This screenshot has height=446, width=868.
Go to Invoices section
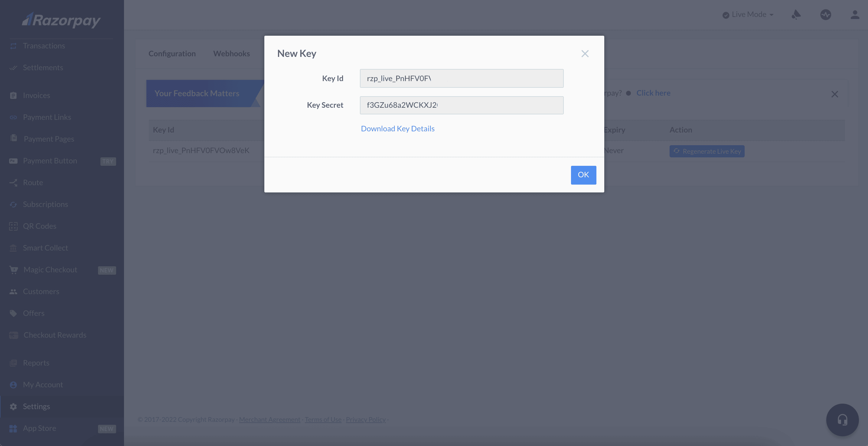[x=36, y=95]
